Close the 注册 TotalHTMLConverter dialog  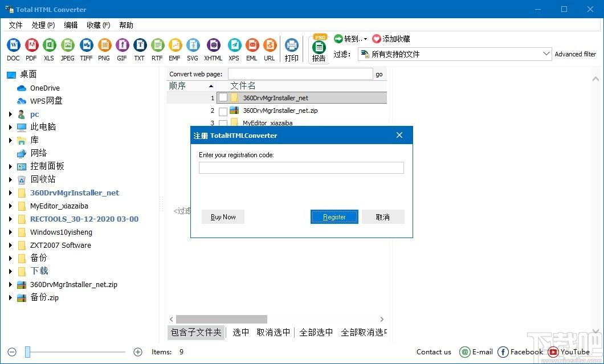[399, 135]
